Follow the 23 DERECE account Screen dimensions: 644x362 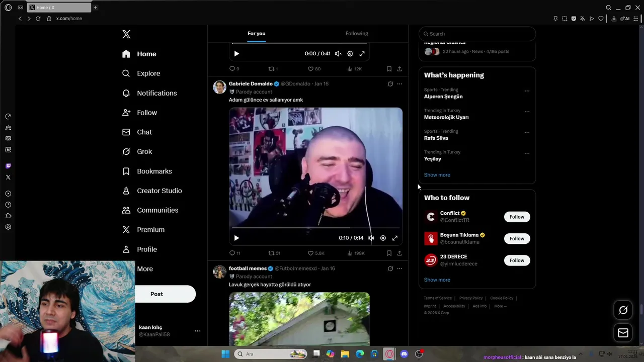[517, 260]
